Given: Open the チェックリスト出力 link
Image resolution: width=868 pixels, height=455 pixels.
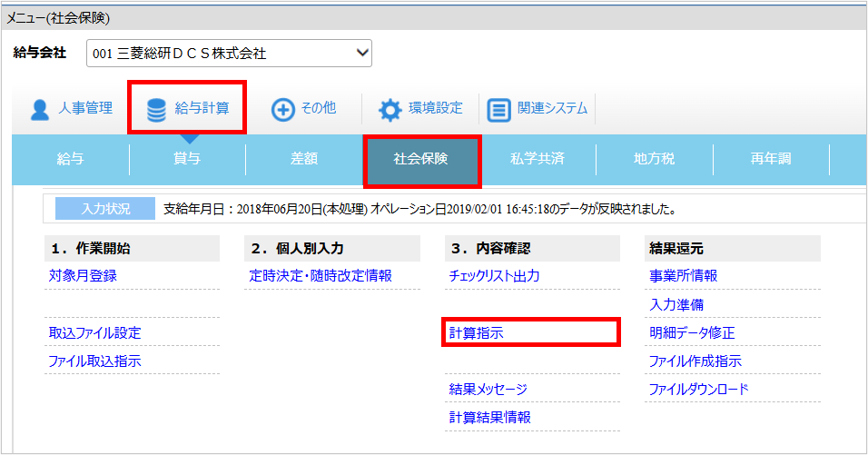Looking at the screenshot, I should point(494,276).
